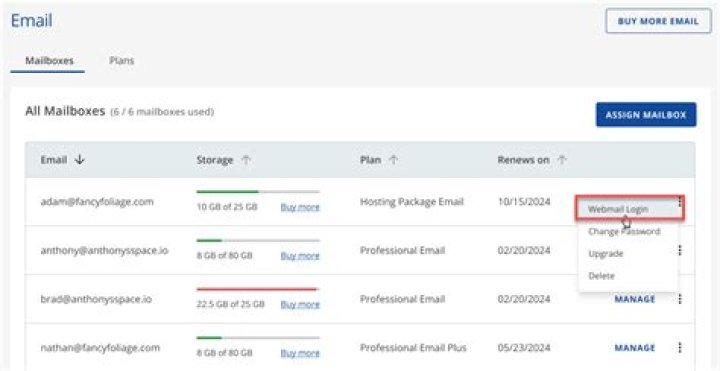720x371 pixels.
Task: Select Upgrade in the context menu
Action: click(x=606, y=254)
